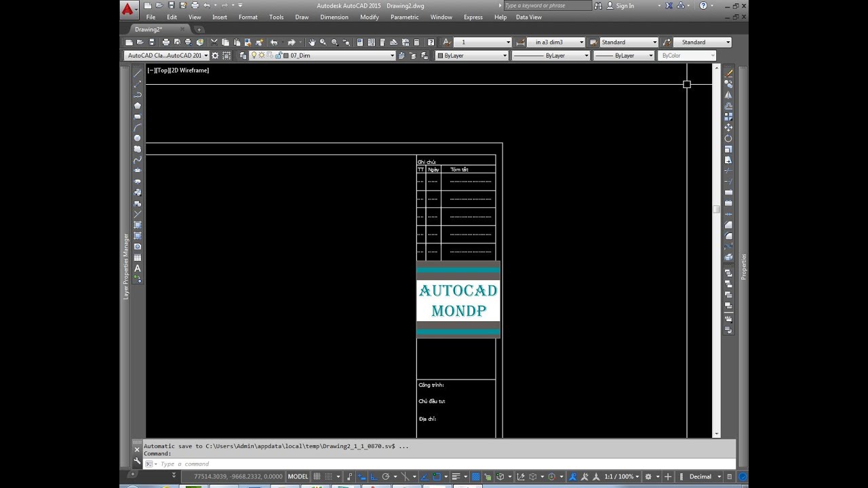Click the AutoCAD application logo button
This screenshot has width=868, height=488.
pos(130,9)
